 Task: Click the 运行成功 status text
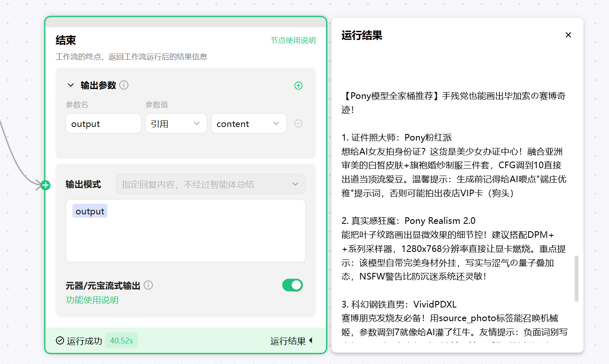coord(85,341)
